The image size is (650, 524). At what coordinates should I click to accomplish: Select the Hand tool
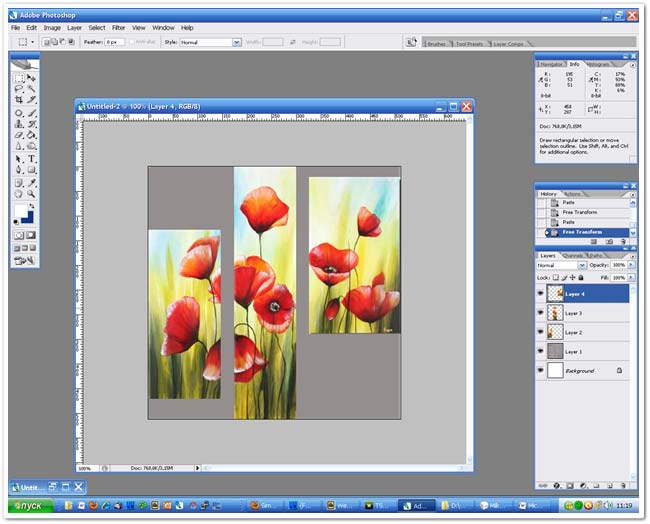19,194
